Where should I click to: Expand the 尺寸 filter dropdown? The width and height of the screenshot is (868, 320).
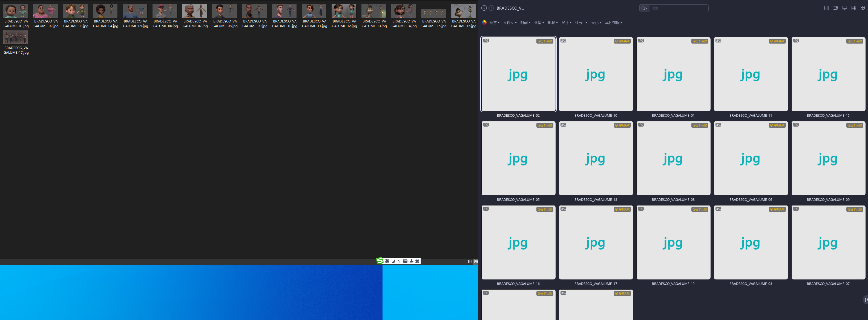[x=567, y=23]
